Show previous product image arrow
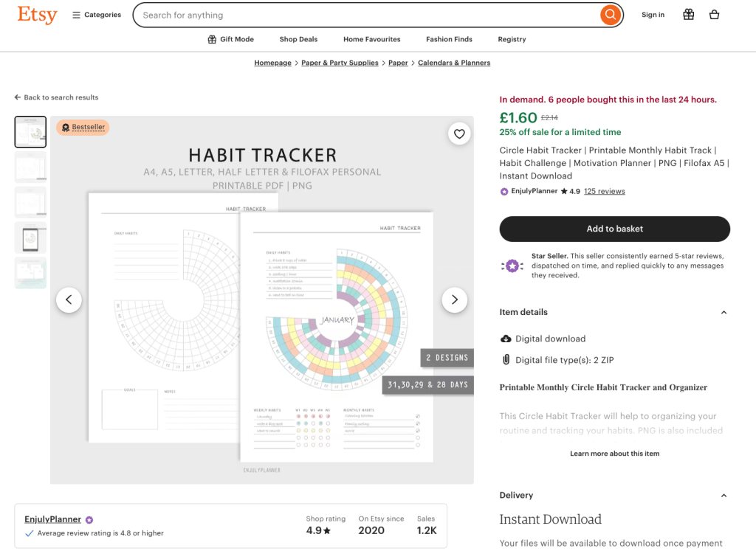Viewport: 756px width, 551px height. pos(69,299)
